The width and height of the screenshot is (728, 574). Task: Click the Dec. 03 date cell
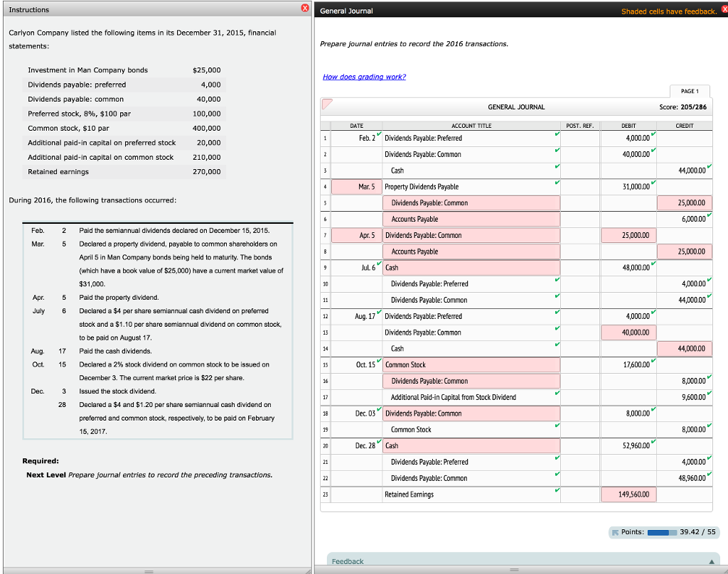click(357, 413)
